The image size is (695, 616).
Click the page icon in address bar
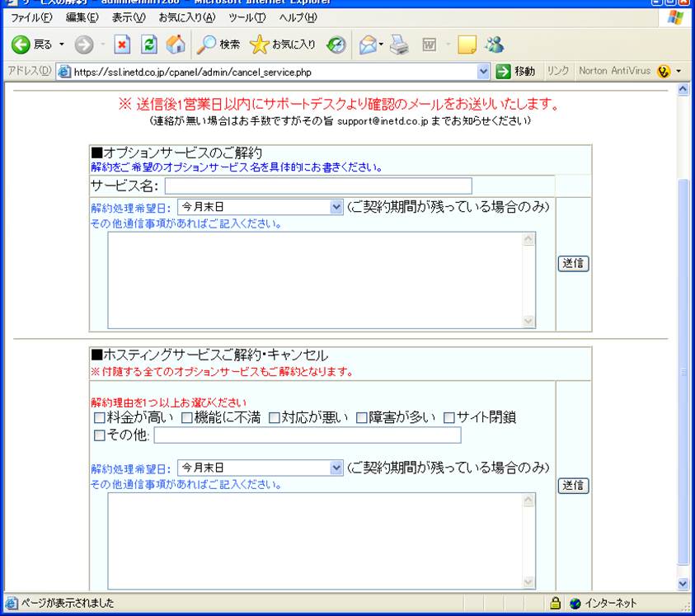pos(64,72)
